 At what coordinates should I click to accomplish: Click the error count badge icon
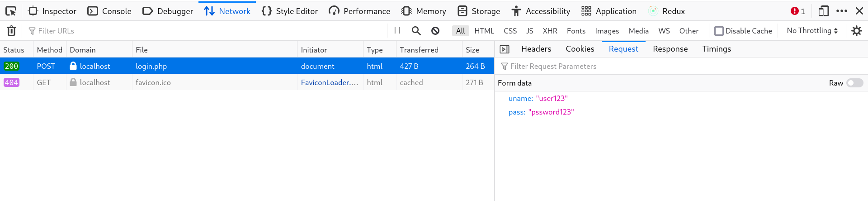[x=797, y=11]
